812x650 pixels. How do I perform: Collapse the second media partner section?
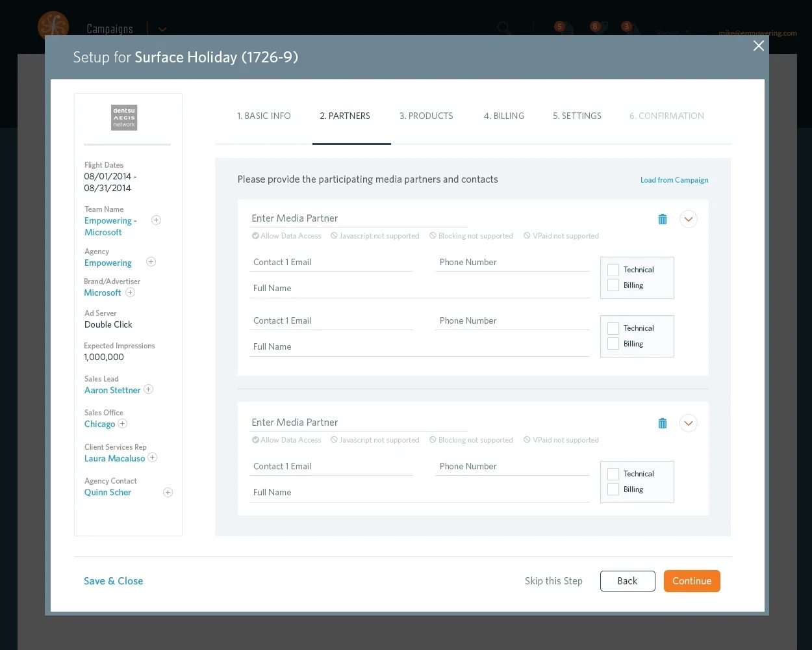[x=689, y=423]
